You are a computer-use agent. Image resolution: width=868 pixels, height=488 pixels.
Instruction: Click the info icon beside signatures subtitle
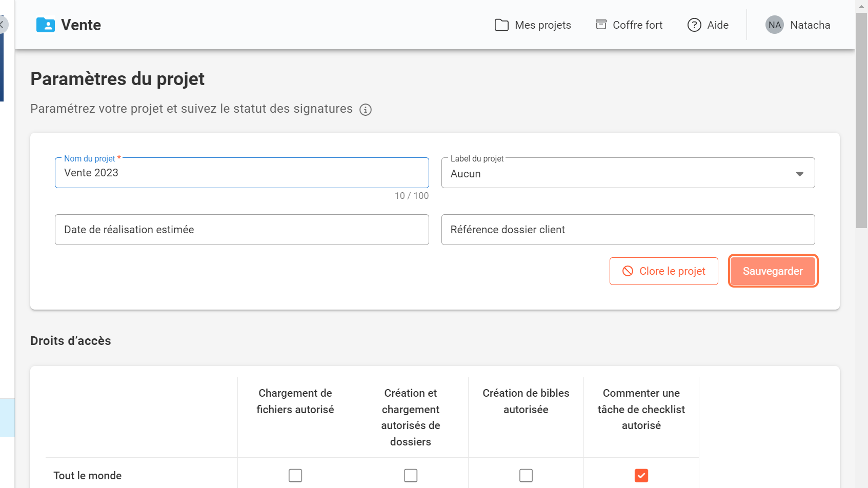click(x=365, y=110)
